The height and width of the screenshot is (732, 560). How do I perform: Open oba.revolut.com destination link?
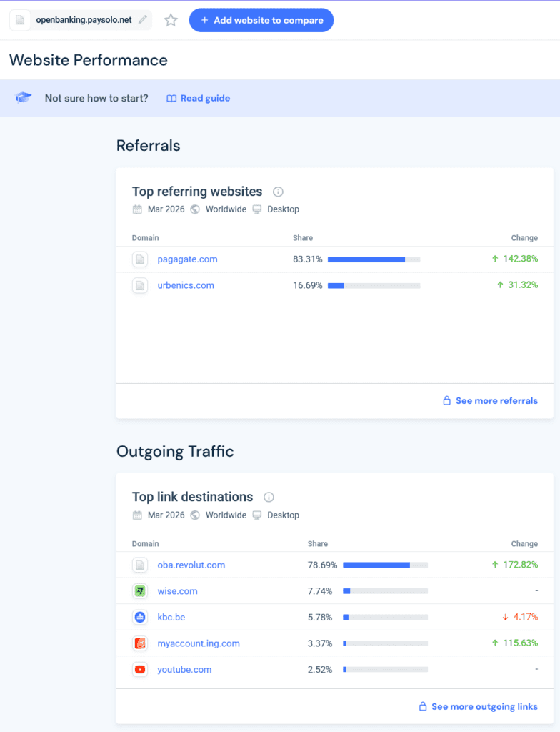[x=191, y=565]
